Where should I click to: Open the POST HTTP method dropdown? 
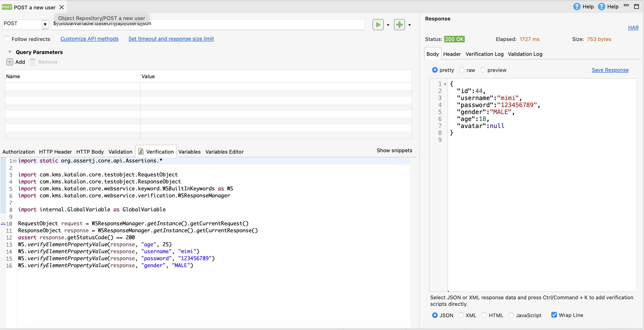pyautogui.click(x=45, y=24)
